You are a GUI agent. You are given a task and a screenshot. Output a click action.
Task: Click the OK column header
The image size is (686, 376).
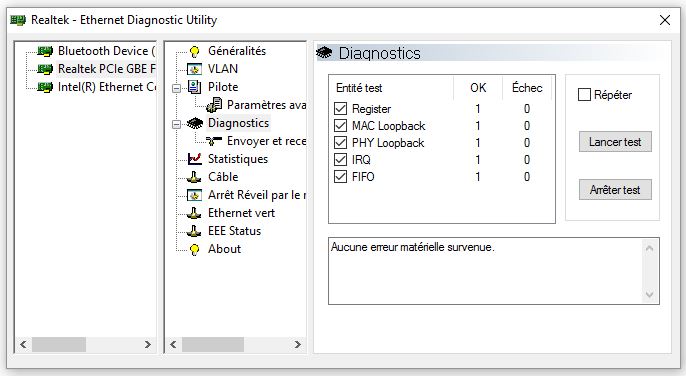click(478, 88)
